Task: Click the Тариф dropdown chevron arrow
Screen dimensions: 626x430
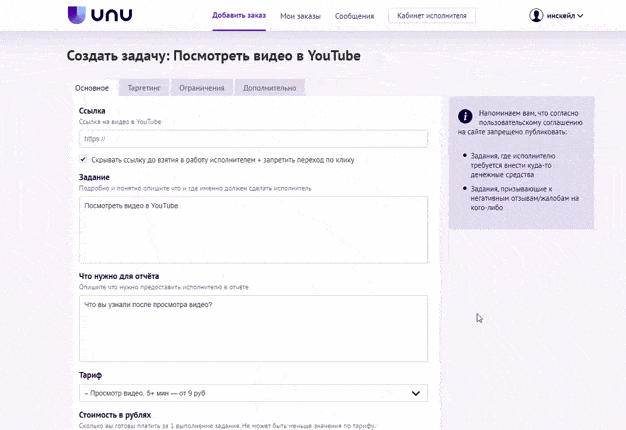Action: pyautogui.click(x=416, y=393)
